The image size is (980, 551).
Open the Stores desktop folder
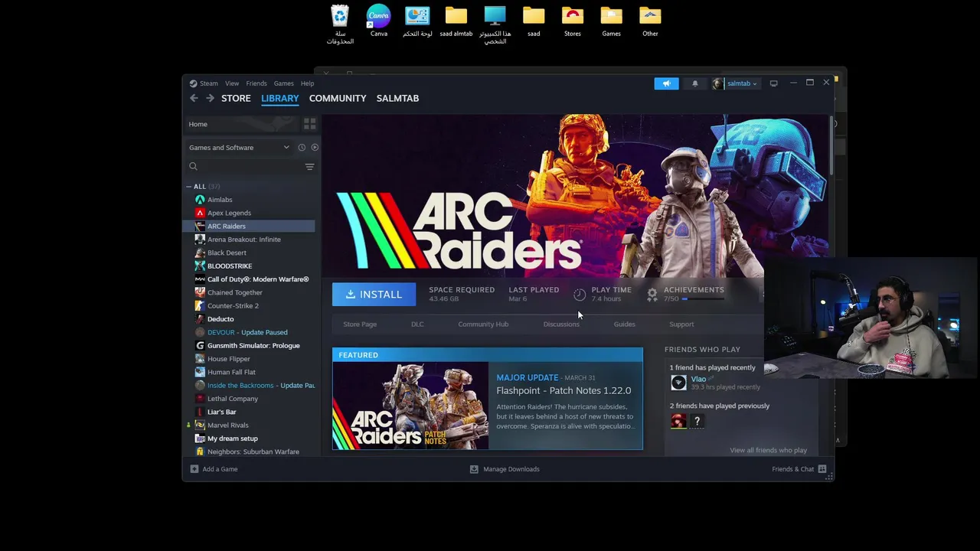[x=572, y=21]
